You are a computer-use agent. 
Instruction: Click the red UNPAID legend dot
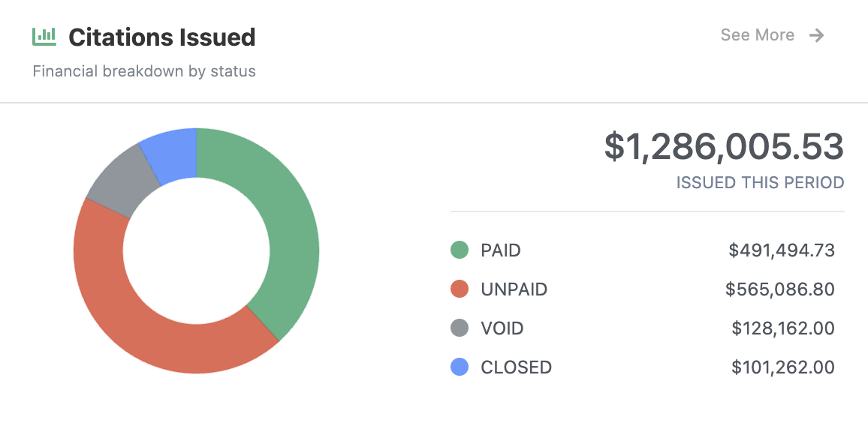point(460,289)
